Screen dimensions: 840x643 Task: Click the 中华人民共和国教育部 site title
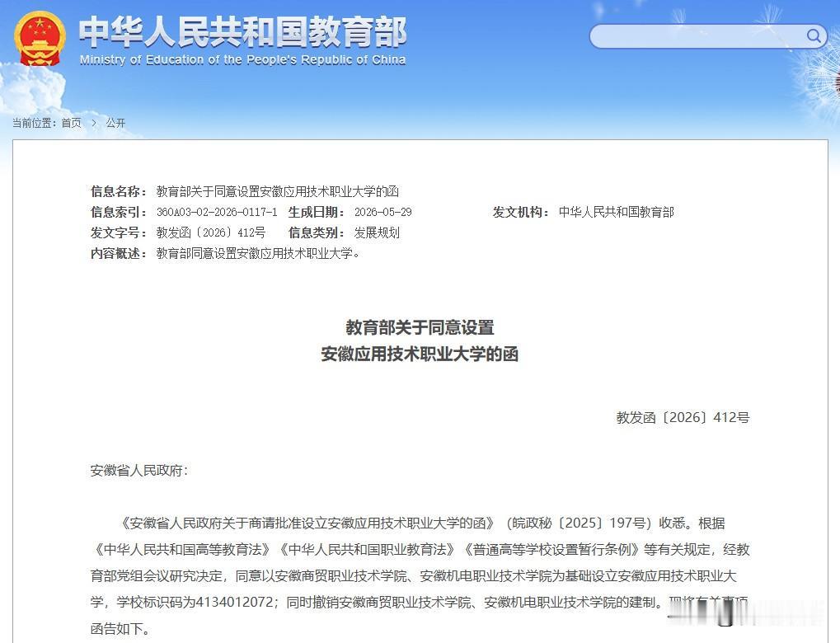point(242,32)
